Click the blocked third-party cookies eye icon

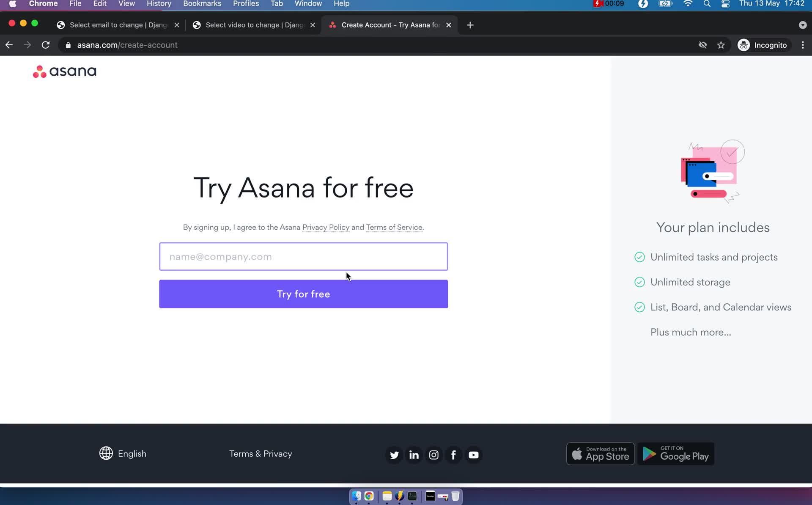(x=703, y=45)
